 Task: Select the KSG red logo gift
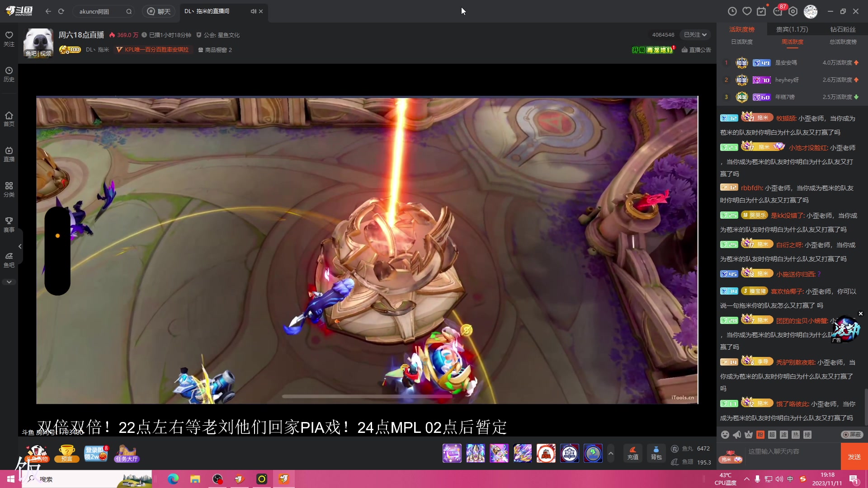pyautogui.click(x=546, y=453)
